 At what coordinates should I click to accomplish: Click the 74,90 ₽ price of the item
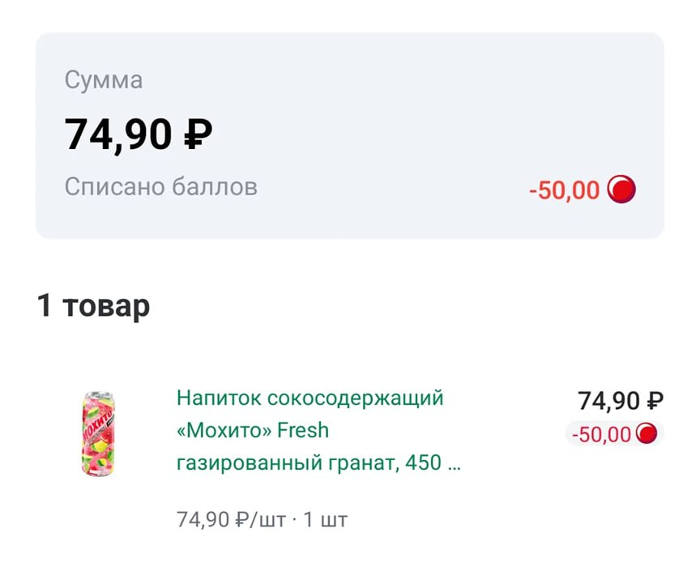coord(620,400)
